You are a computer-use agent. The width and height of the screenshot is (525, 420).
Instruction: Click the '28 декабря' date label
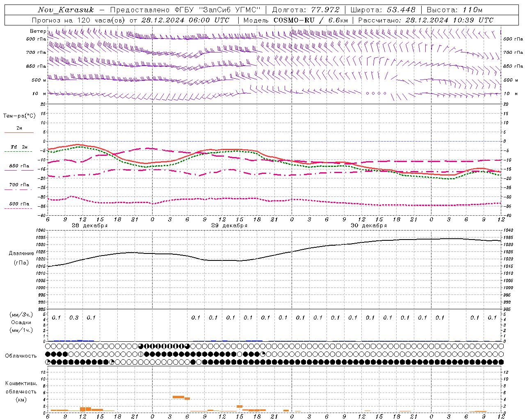coord(89,226)
